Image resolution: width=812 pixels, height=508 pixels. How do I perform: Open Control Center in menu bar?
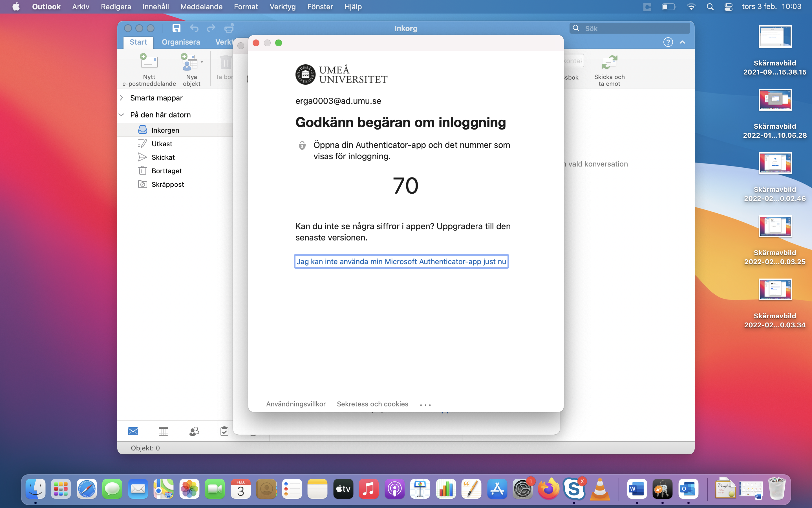click(x=728, y=7)
